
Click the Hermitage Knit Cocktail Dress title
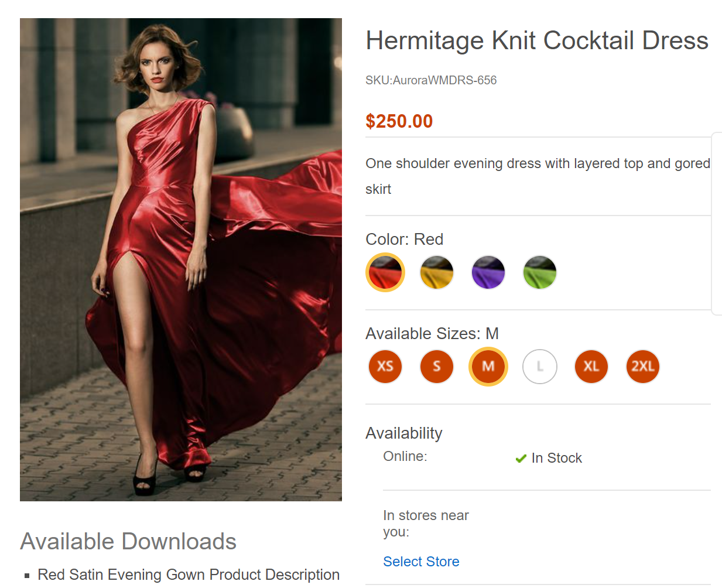tap(537, 40)
